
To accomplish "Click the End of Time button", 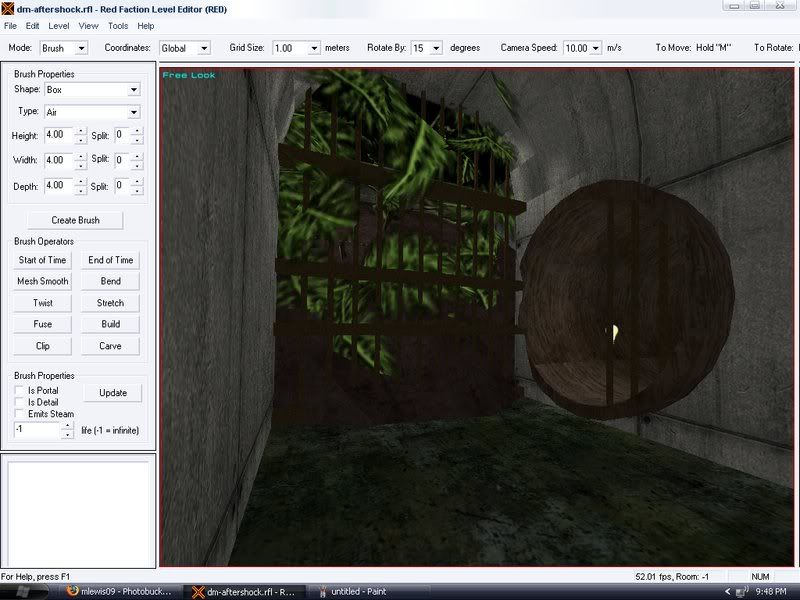I will [x=110, y=260].
